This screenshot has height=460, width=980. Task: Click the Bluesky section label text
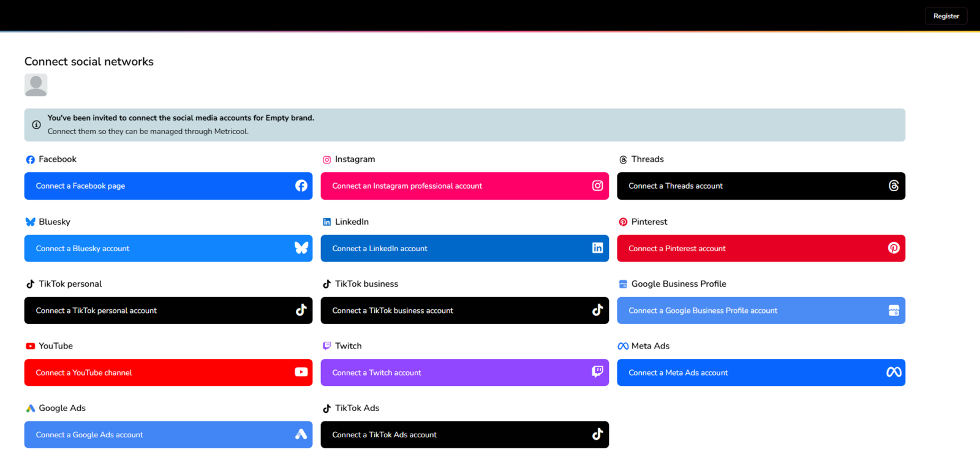(x=55, y=222)
